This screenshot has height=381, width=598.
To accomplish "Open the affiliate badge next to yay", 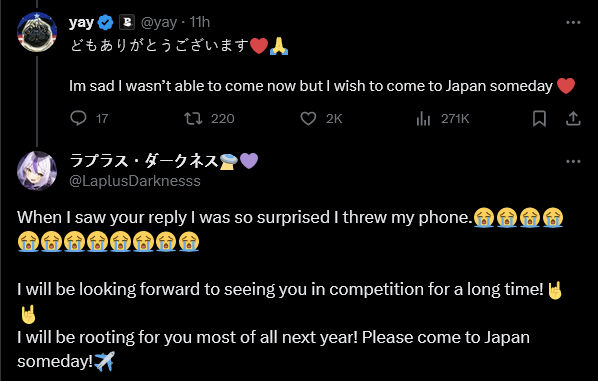I will pos(127,23).
